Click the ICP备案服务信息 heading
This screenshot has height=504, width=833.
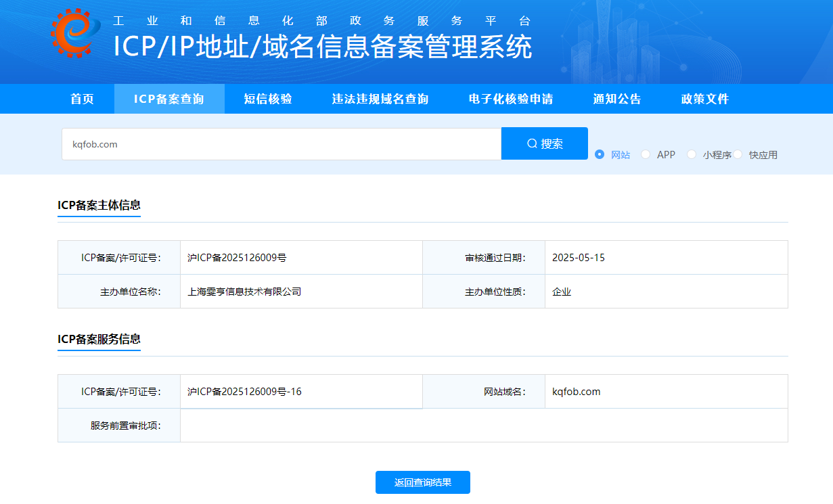click(x=99, y=339)
